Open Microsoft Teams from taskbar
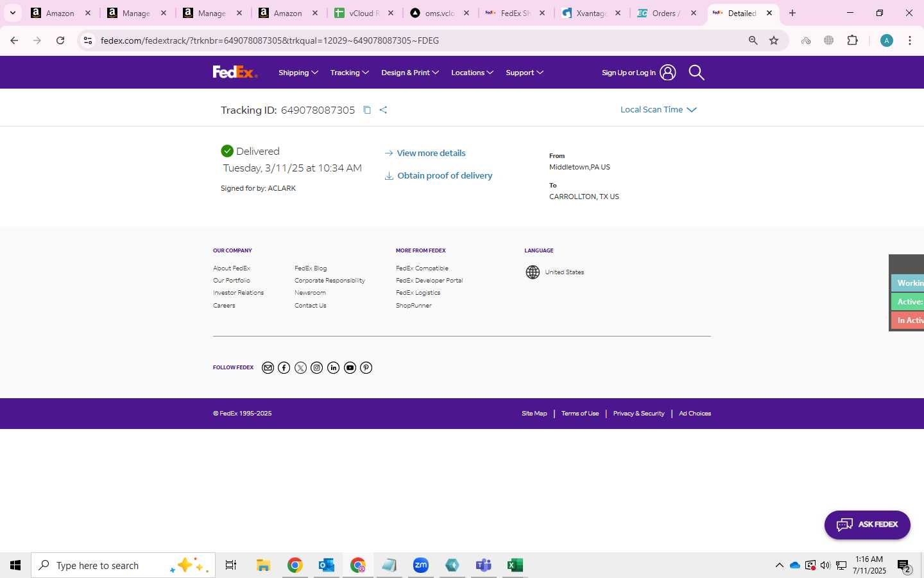 (x=483, y=565)
